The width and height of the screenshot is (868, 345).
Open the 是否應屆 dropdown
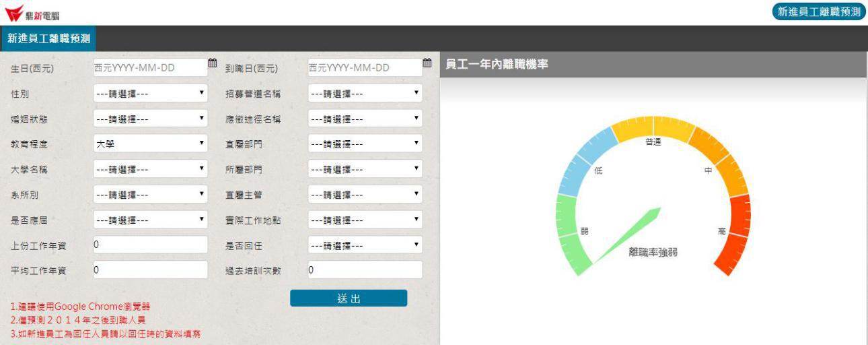150,220
